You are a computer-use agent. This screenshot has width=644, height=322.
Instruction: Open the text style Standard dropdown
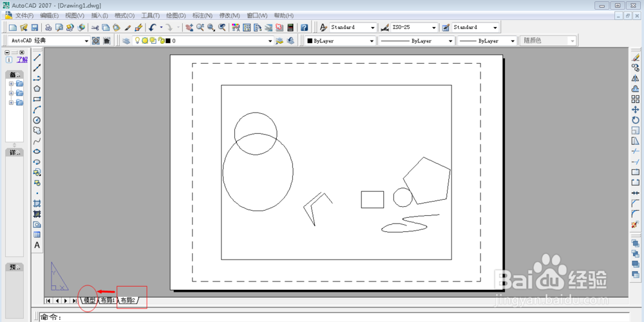[x=372, y=28]
